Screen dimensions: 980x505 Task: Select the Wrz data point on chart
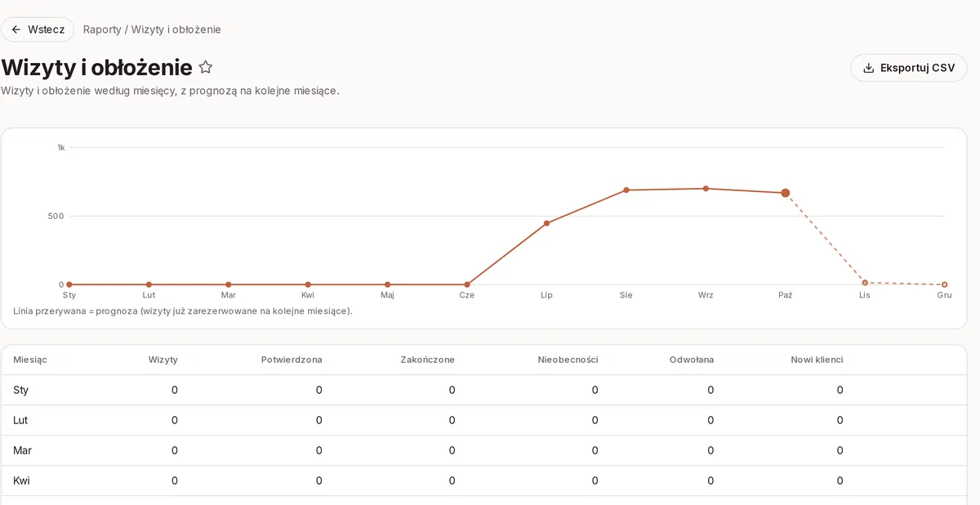(x=706, y=189)
